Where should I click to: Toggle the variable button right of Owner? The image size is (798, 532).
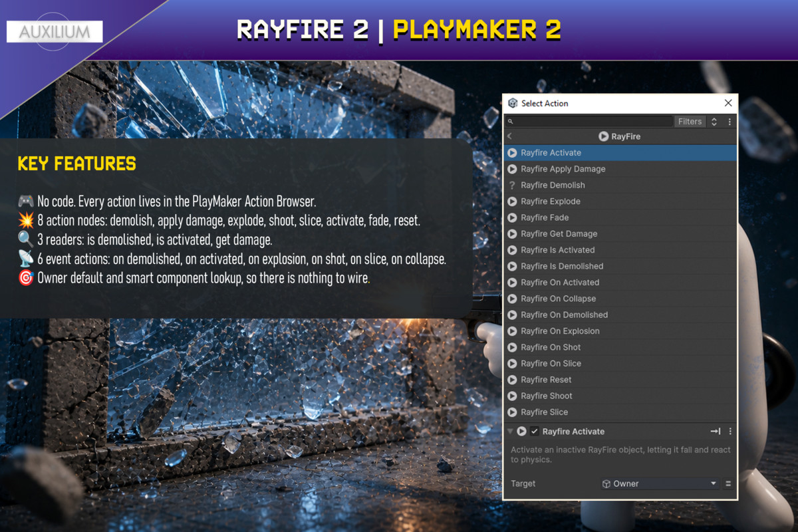tap(728, 484)
